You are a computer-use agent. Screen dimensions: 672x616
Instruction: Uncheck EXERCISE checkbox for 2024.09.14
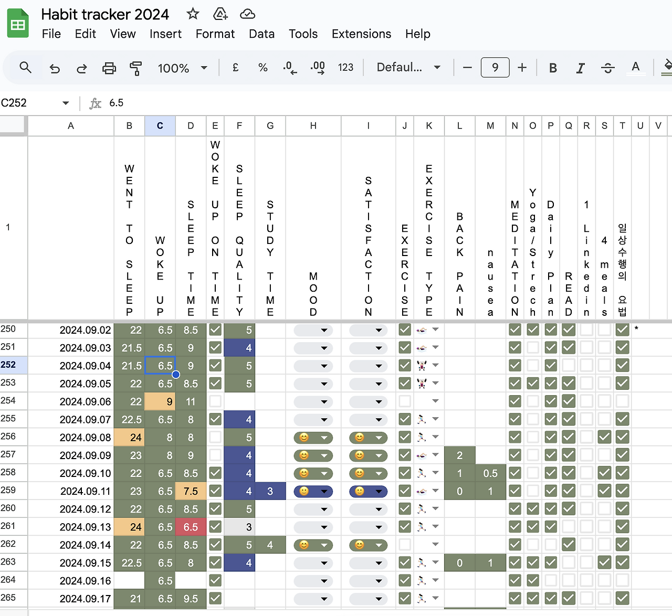click(405, 545)
